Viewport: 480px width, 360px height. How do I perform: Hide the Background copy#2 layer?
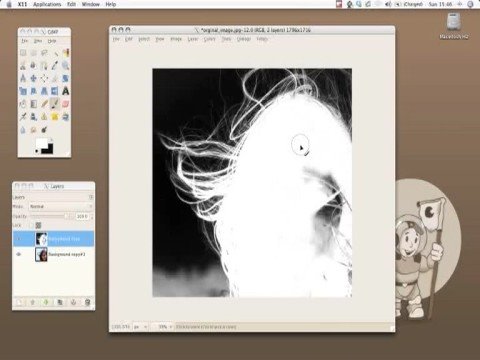(19, 254)
